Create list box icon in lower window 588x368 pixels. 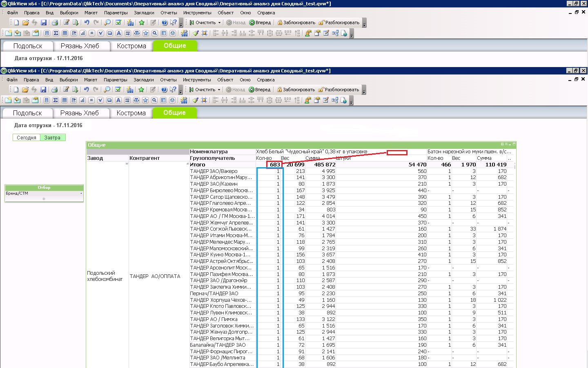tap(47, 100)
